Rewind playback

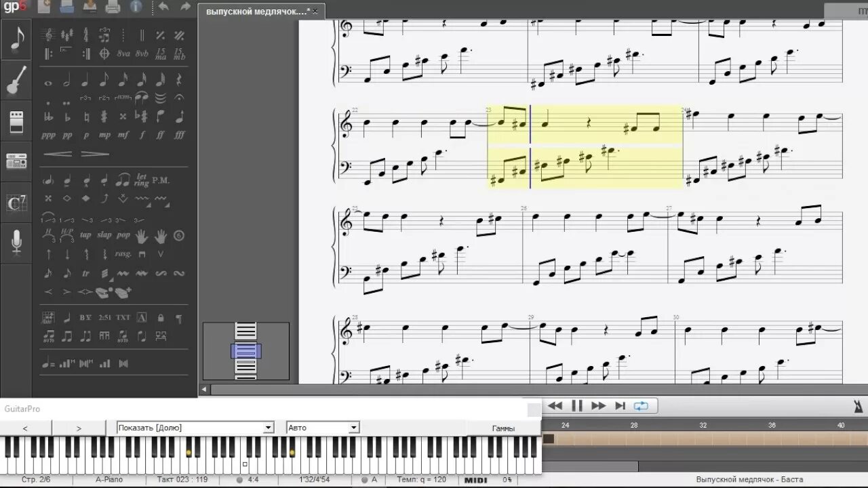555,406
